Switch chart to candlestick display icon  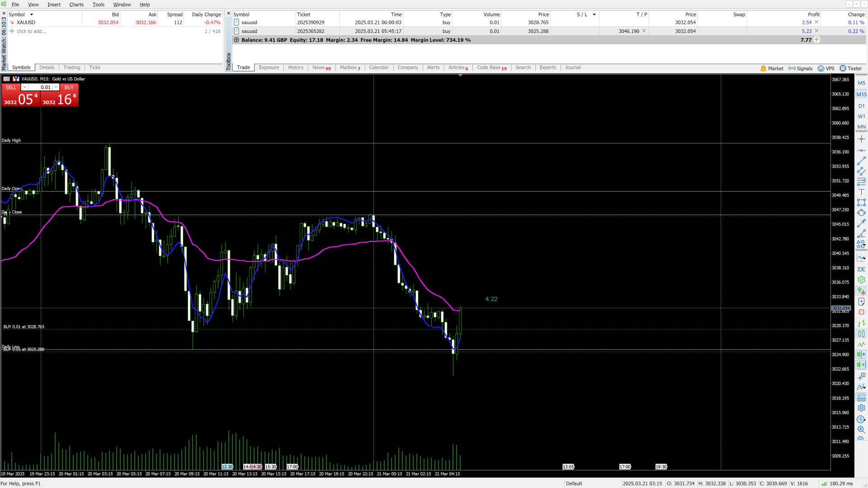coord(861,334)
